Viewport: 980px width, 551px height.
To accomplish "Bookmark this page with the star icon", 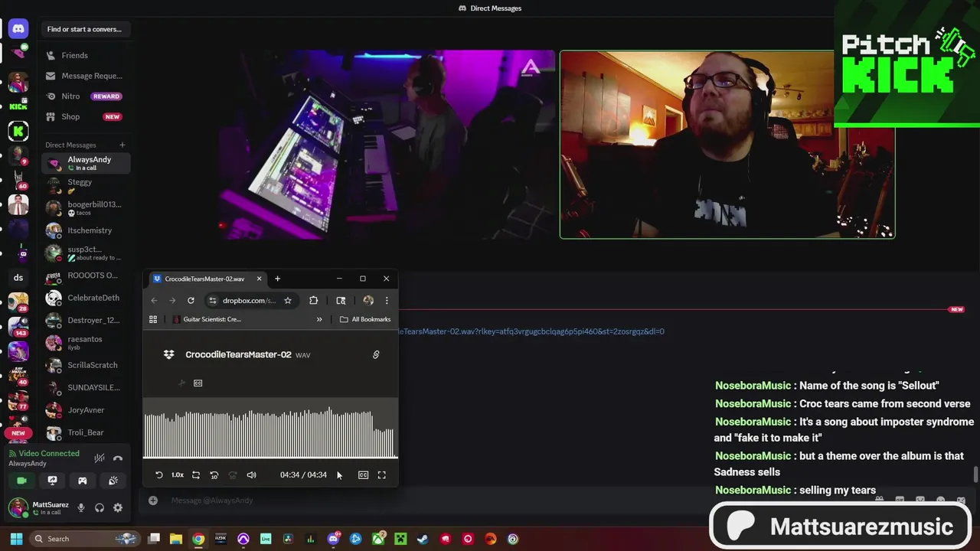I will click(288, 301).
